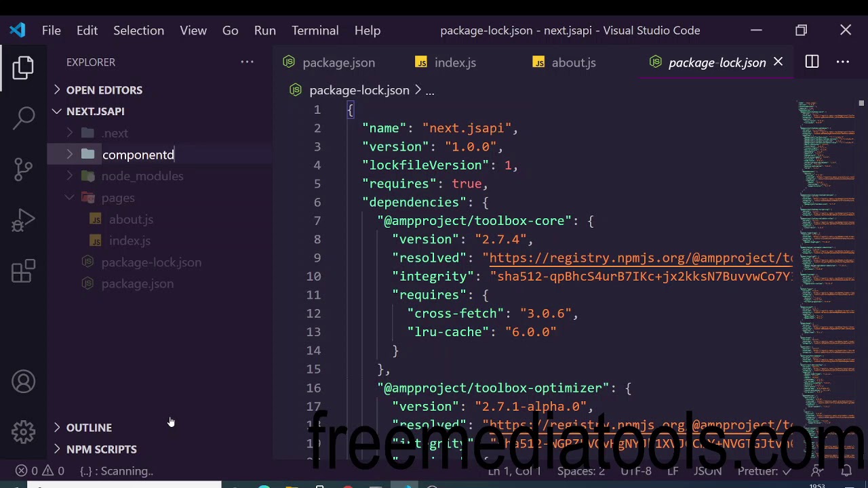Click Spaces: 2 indentation in status bar
The height and width of the screenshot is (488, 868).
(580, 471)
